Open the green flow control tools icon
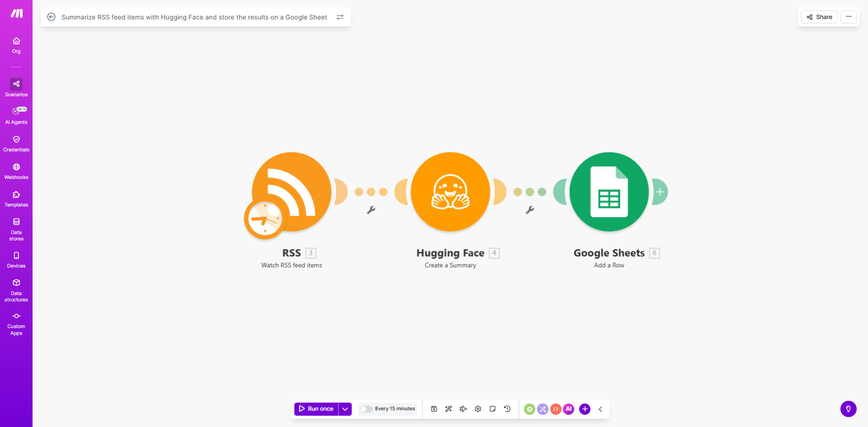 tap(529, 409)
